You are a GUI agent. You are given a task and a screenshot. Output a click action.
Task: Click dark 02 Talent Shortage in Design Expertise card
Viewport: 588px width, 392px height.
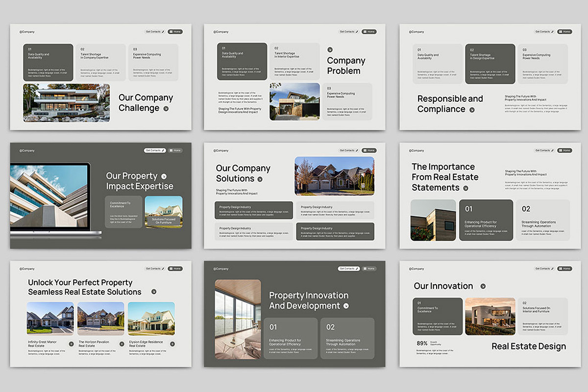[490, 64]
